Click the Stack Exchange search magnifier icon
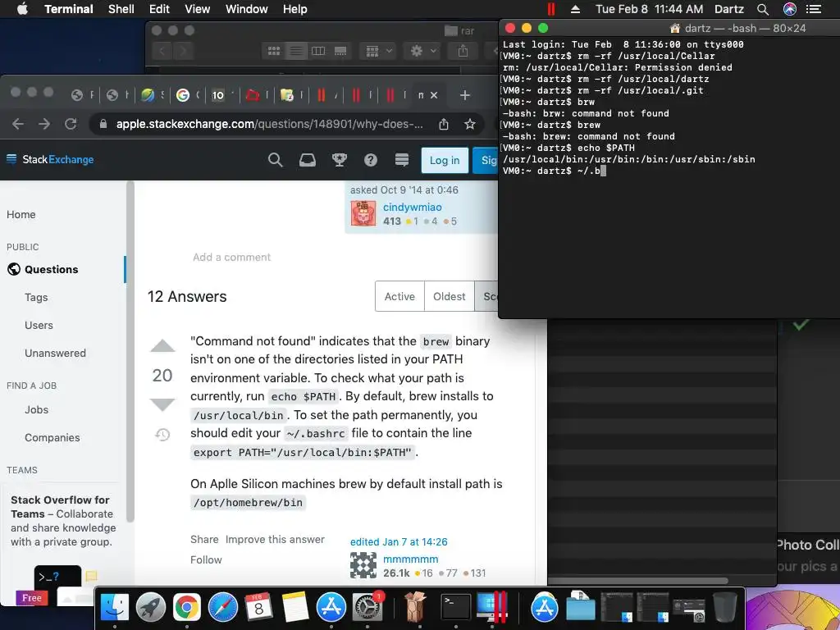This screenshot has height=630, width=840. pyautogui.click(x=275, y=160)
